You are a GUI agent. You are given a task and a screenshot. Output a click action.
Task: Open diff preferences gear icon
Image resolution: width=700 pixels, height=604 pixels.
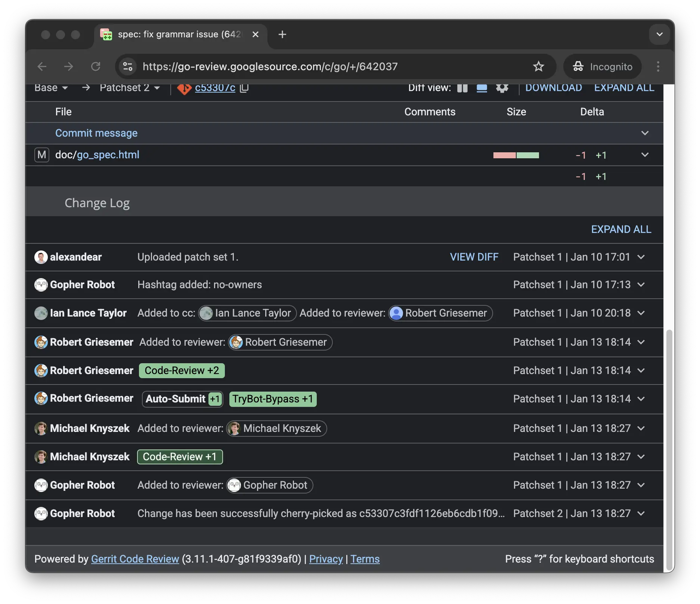click(x=502, y=88)
